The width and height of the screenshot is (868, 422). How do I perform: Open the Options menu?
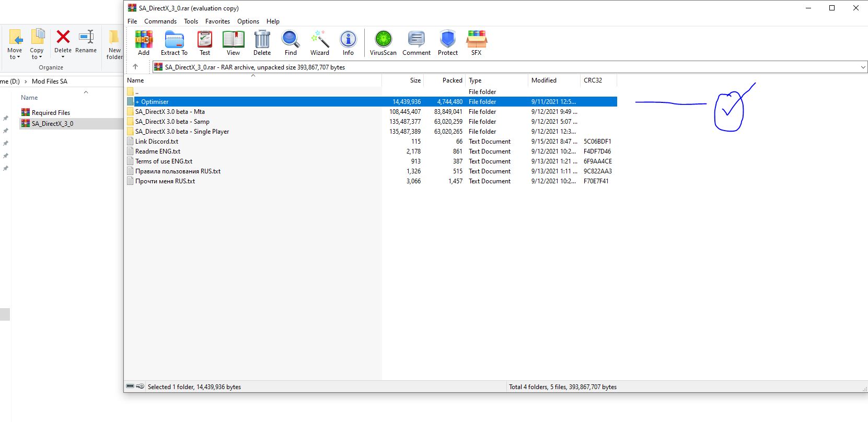pyautogui.click(x=248, y=21)
